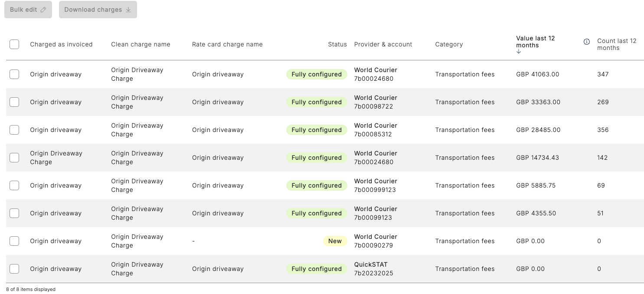Image resolution: width=644 pixels, height=294 pixels.
Task: Sort by Count last 12 months column
Action: tap(616, 44)
